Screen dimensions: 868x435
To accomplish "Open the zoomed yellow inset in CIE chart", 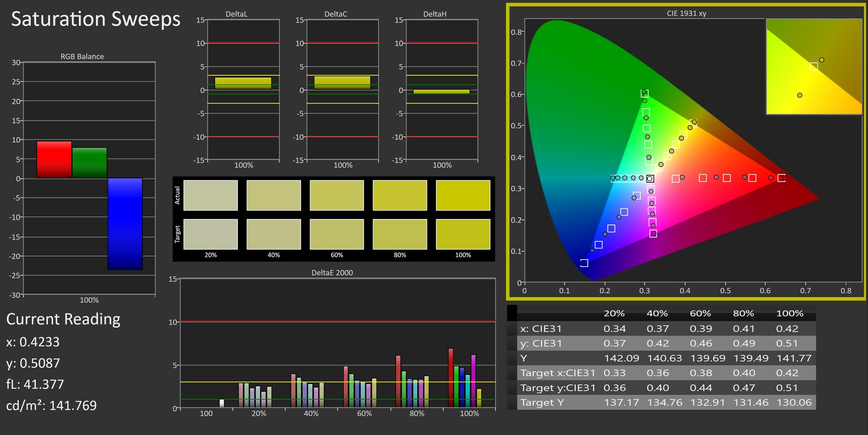I will point(814,66).
